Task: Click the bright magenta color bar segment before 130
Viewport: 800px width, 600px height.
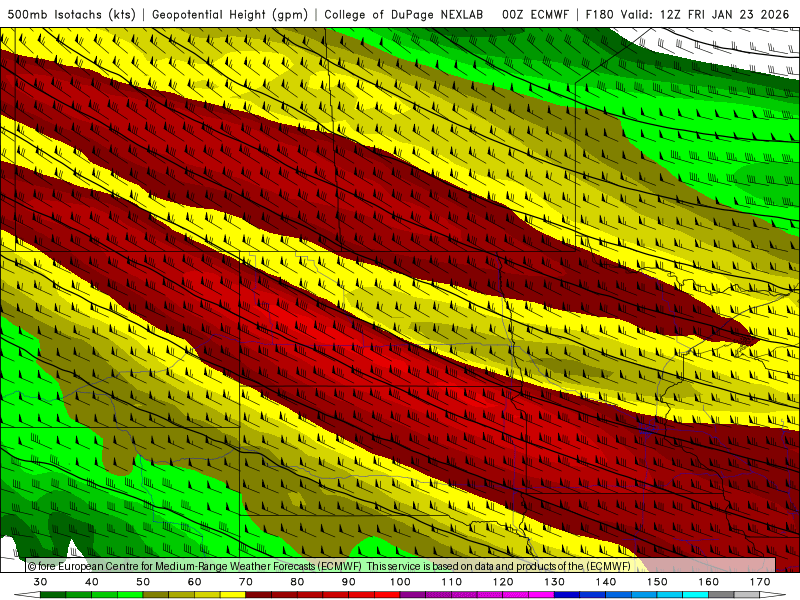Action: pos(541,594)
